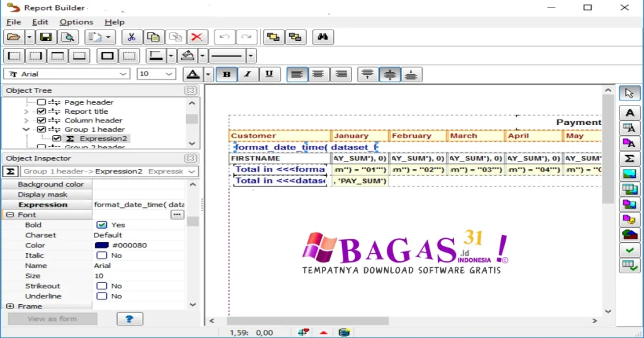Viewport: 644px width, 338px height.
Task: Click the blue question mark help button
Action: pos(130,319)
